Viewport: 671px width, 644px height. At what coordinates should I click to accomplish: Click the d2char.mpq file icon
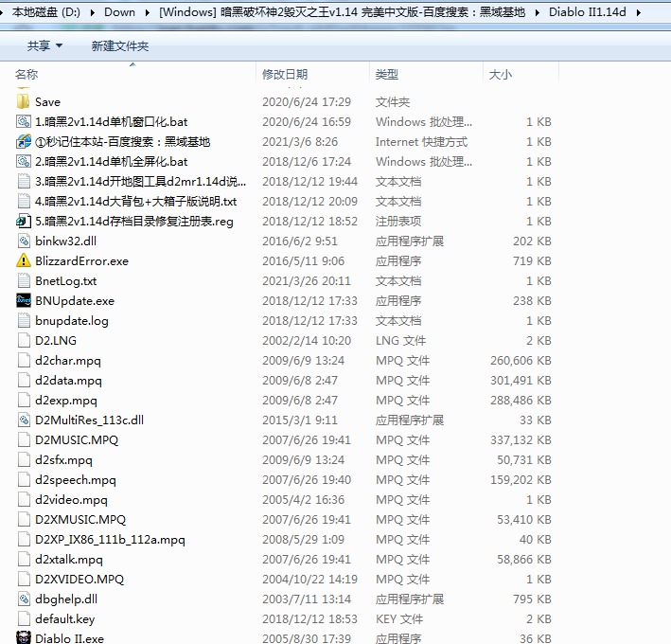[24, 361]
